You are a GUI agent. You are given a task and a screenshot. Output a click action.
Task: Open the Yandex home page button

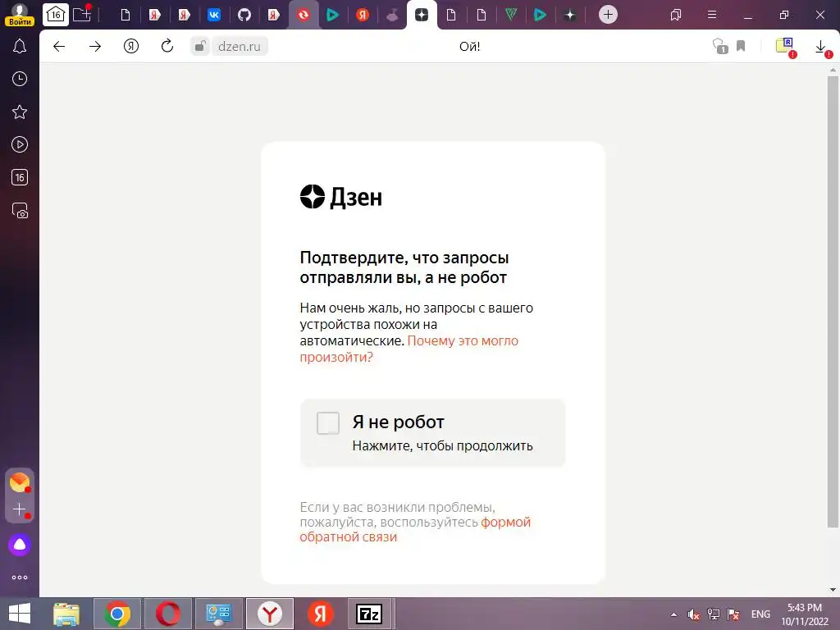pos(130,47)
